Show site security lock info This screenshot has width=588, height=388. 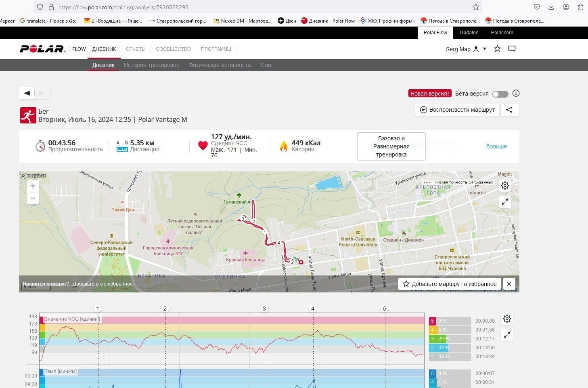pyautogui.click(x=51, y=7)
